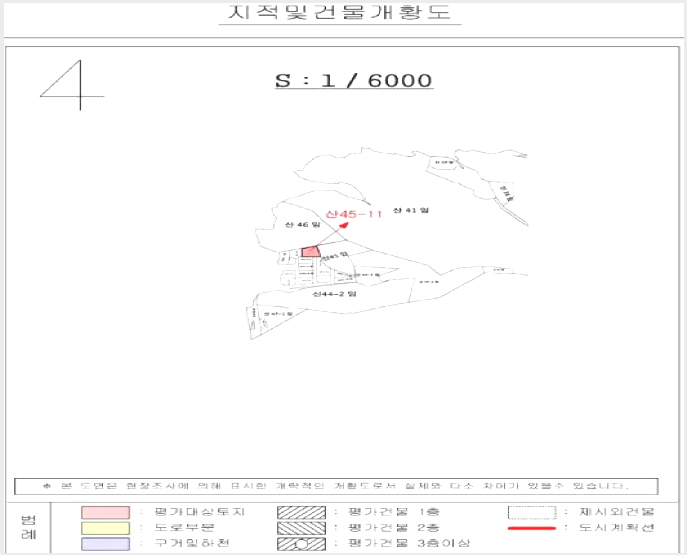Click the 지적및건물개황도 title heading

coord(340,12)
